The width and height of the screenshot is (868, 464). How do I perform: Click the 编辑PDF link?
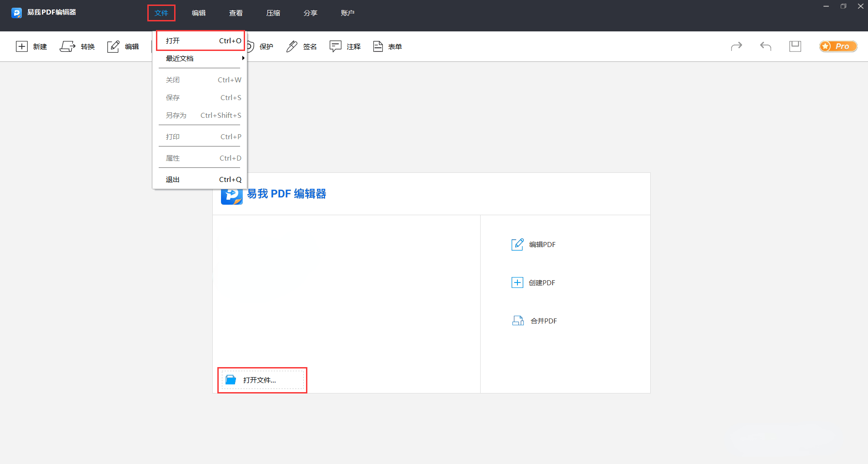(x=534, y=244)
